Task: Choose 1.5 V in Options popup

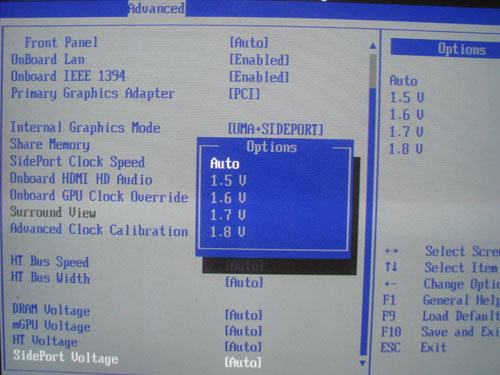Action: coord(228,181)
